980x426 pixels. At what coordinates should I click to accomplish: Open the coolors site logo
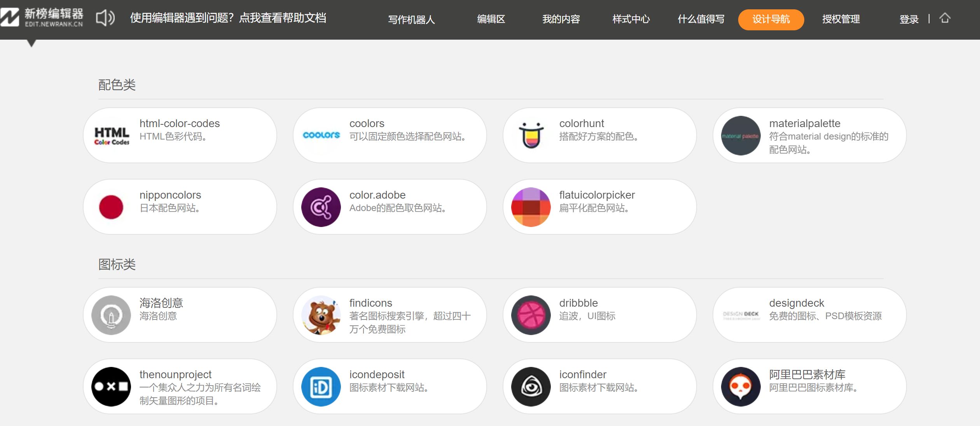point(321,136)
